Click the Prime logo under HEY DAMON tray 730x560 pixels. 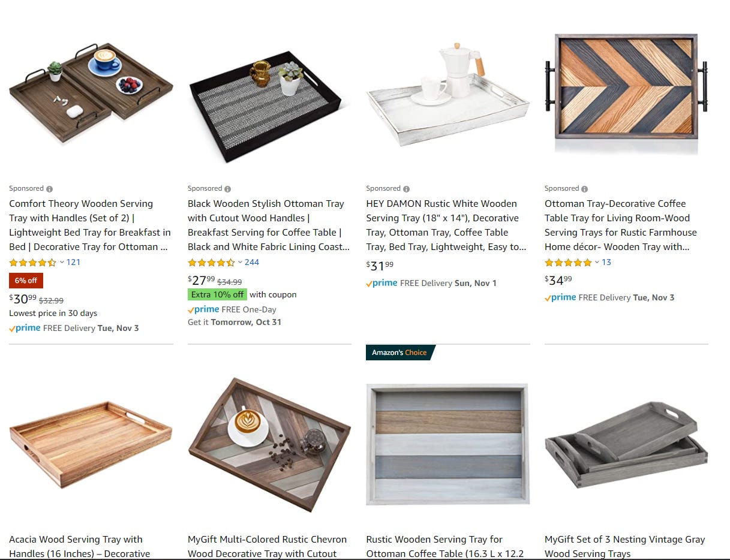coord(381,283)
